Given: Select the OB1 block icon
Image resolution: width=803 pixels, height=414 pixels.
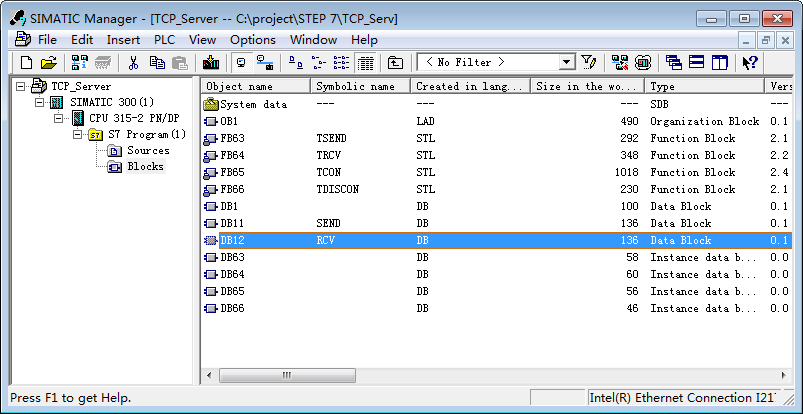Looking at the screenshot, I should click(211, 121).
